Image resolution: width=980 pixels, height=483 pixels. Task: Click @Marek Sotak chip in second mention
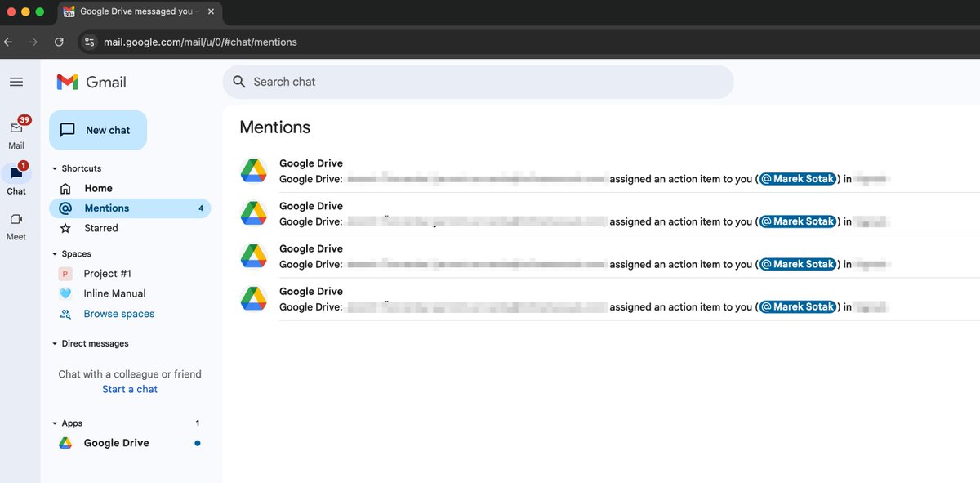(798, 221)
